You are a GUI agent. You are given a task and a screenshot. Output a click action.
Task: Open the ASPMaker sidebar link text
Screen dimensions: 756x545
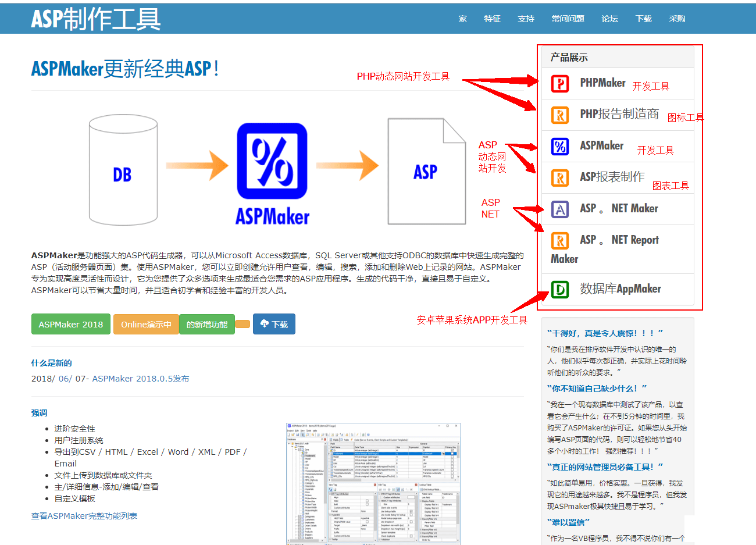[x=602, y=146]
